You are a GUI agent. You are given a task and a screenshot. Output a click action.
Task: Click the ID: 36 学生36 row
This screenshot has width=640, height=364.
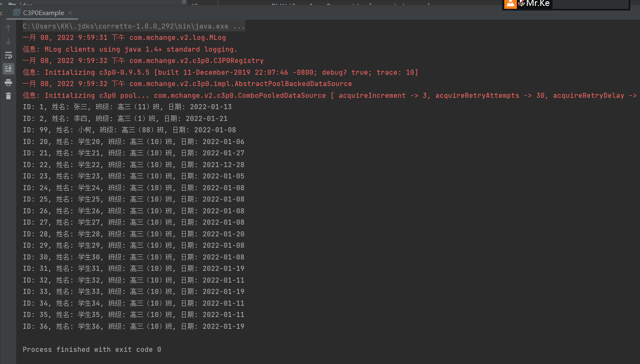coord(134,326)
